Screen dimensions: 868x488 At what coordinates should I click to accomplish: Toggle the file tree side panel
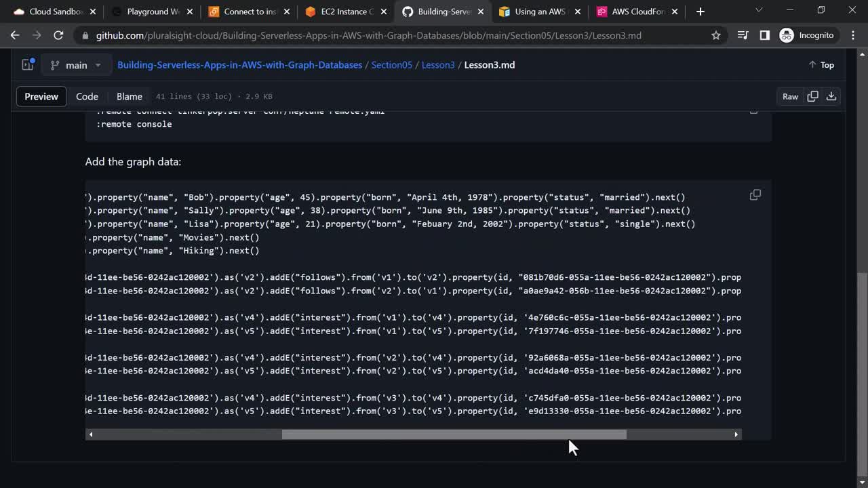point(28,65)
